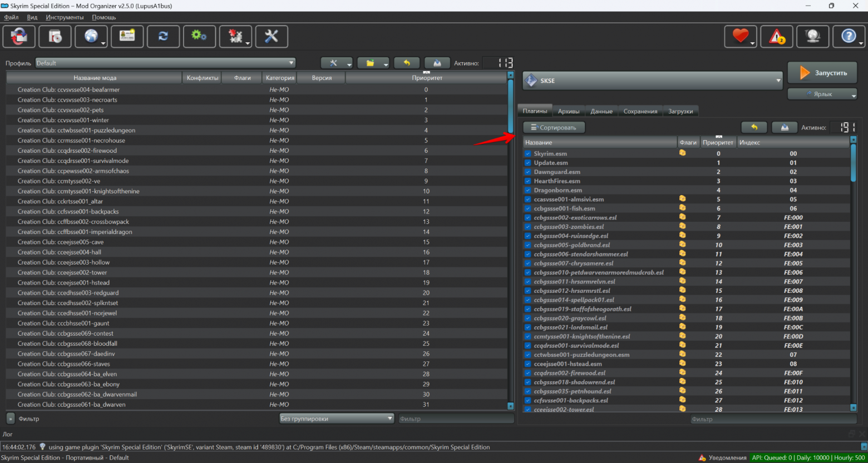Viewport: 868px width, 463px height.
Task: Open the Профиль Default dropdown
Action: 165,63
